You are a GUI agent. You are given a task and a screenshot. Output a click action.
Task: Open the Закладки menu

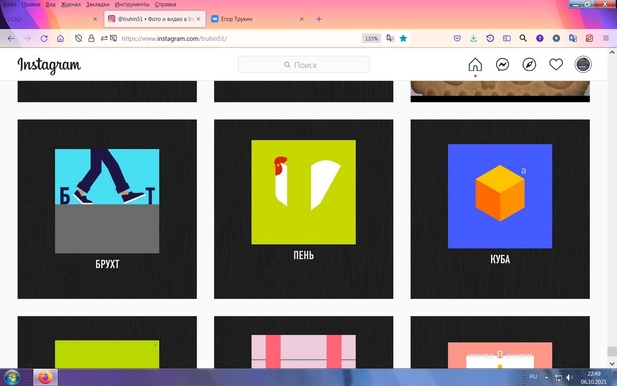coord(98,4)
